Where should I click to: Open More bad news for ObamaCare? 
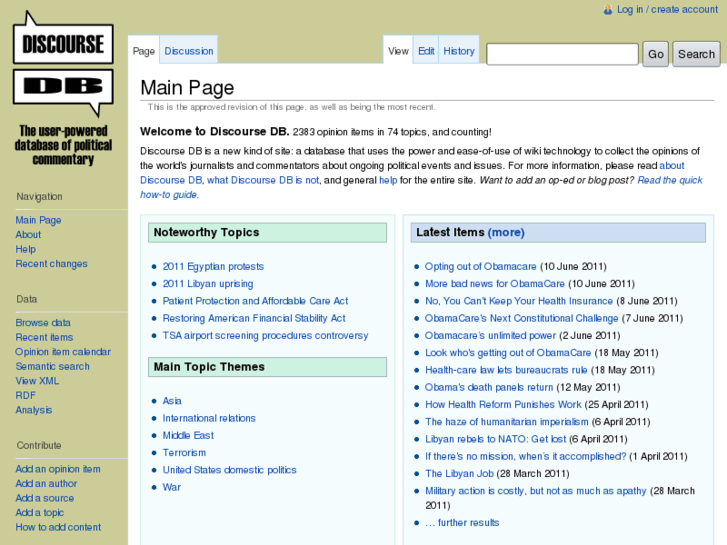495,283
